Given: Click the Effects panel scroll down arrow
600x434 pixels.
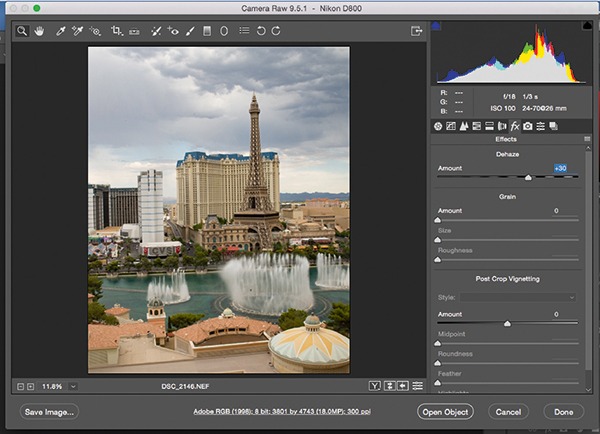Looking at the screenshot, I should tap(588, 390).
